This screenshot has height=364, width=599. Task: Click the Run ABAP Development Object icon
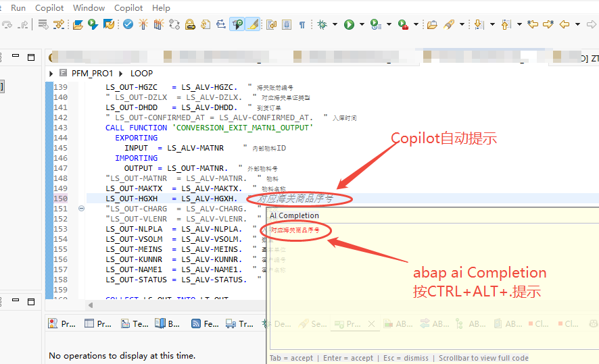(93, 25)
